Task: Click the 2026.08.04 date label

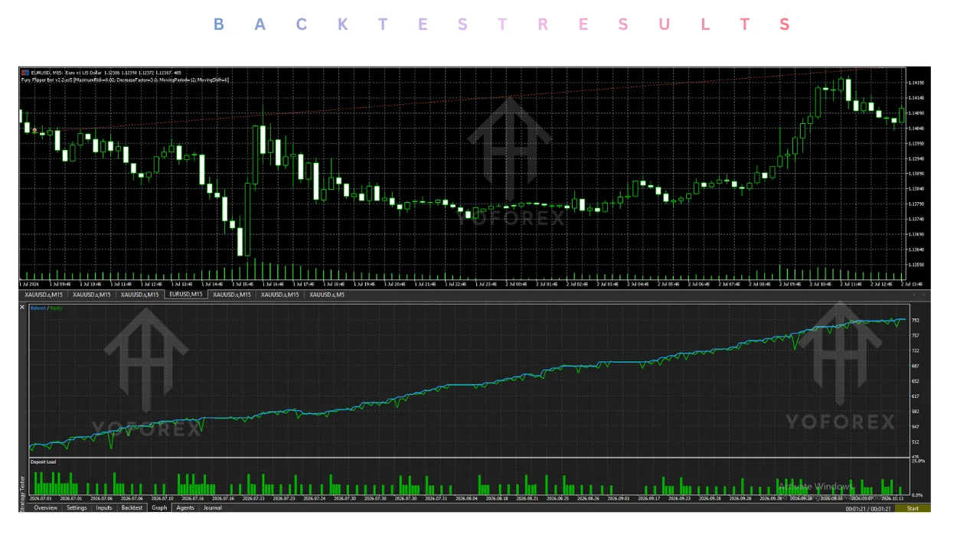Action: click(465, 498)
